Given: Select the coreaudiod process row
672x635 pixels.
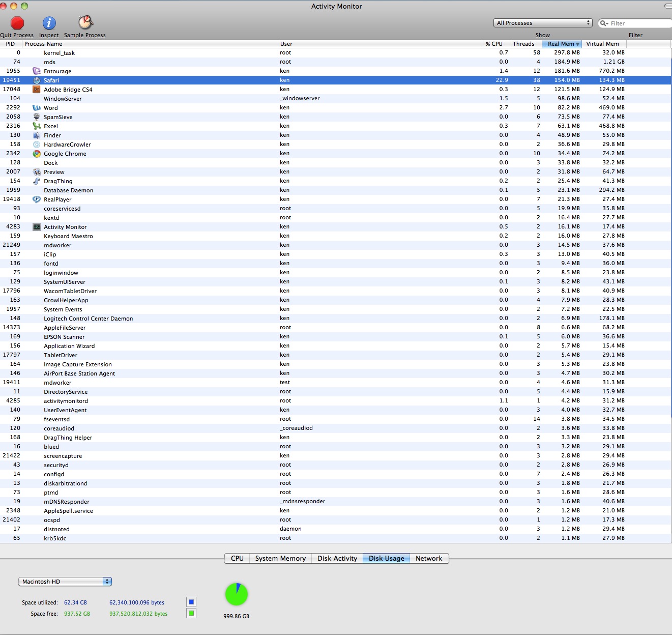Looking at the screenshot, I should (336, 428).
